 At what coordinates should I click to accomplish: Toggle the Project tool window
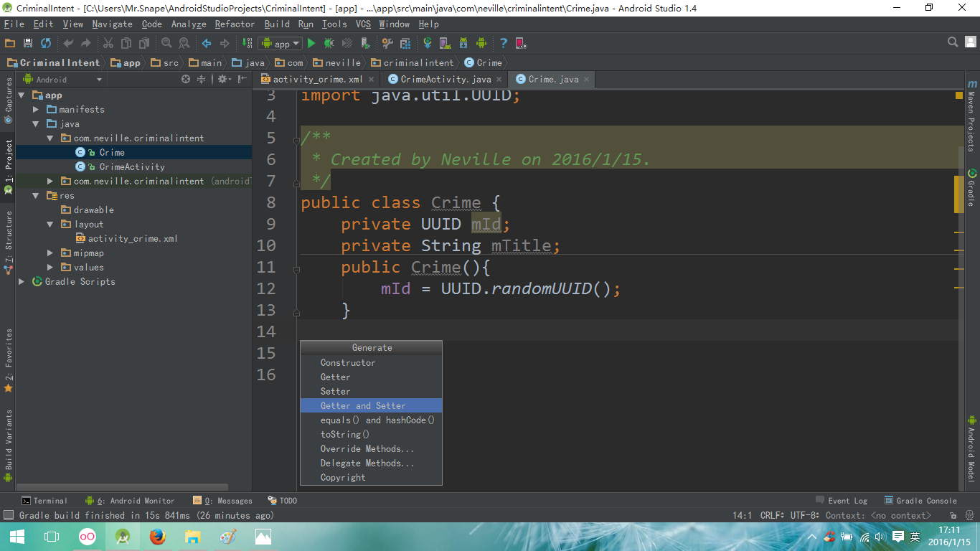click(8, 167)
